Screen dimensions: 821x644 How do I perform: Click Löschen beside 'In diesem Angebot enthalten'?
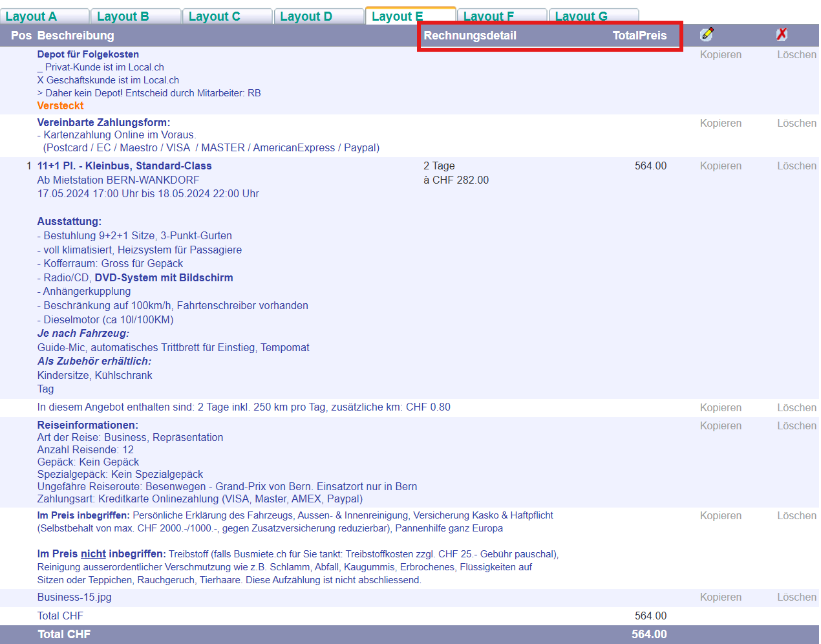(x=796, y=408)
